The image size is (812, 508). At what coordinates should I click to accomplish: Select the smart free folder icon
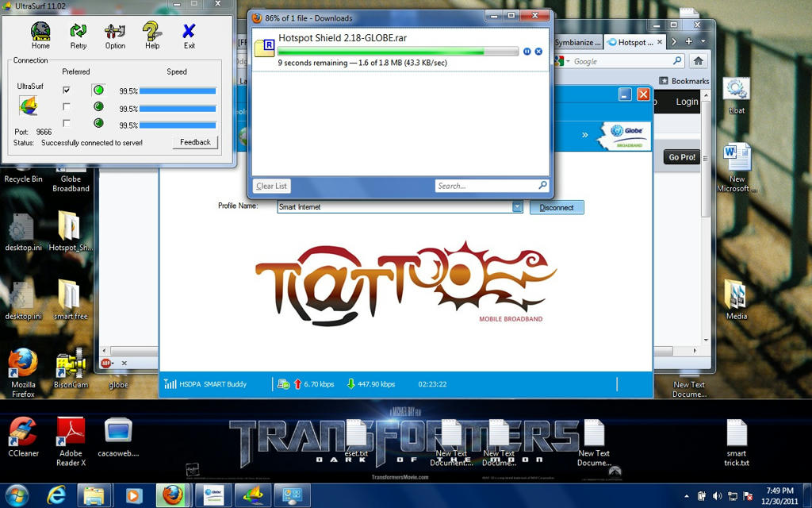tap(71, 300)
